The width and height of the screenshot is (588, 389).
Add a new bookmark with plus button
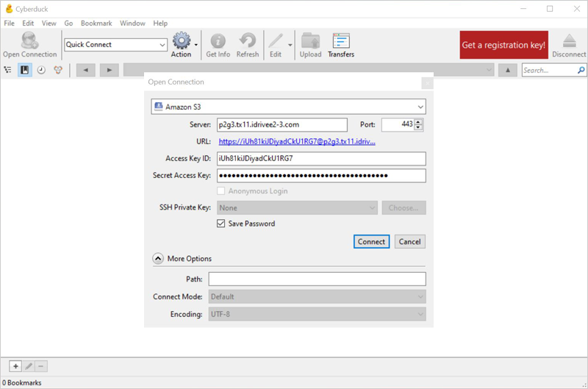[x=15, y=366]
